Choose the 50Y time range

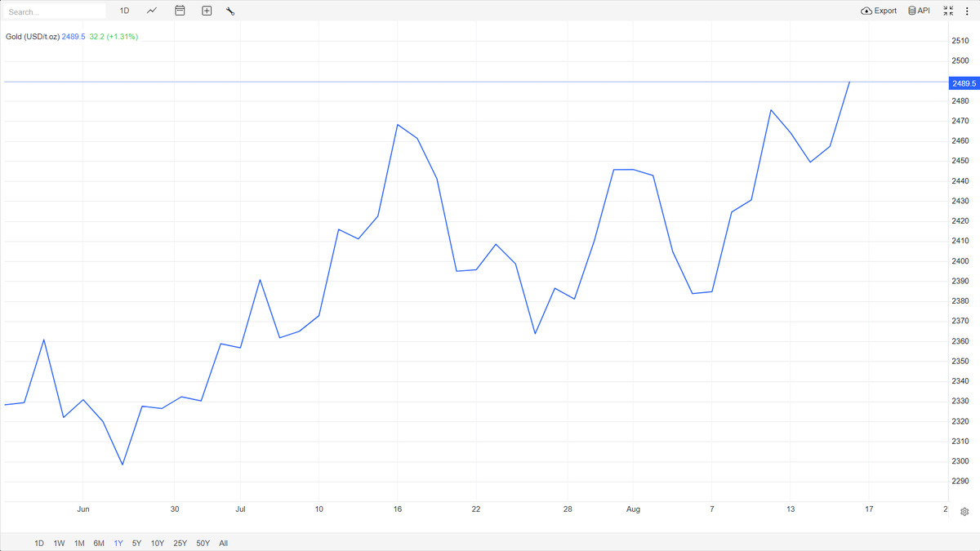click(x=203, y=543)
